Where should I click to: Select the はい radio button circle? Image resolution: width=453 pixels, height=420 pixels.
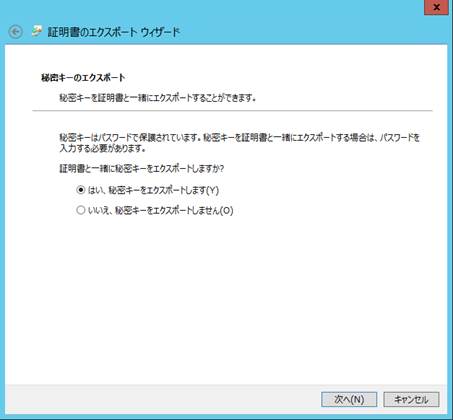point(81,190)
